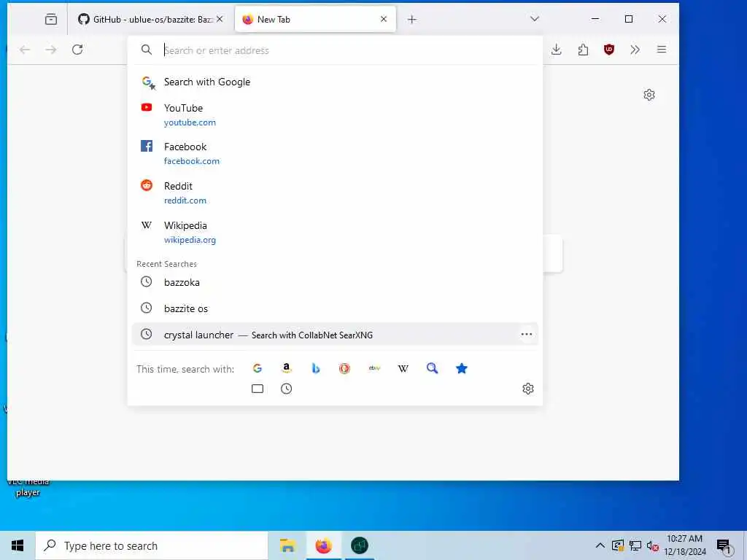This screenshot has width=747, height=560.
Task: Open the Reddit suggestion
Action: pos(335,192)
